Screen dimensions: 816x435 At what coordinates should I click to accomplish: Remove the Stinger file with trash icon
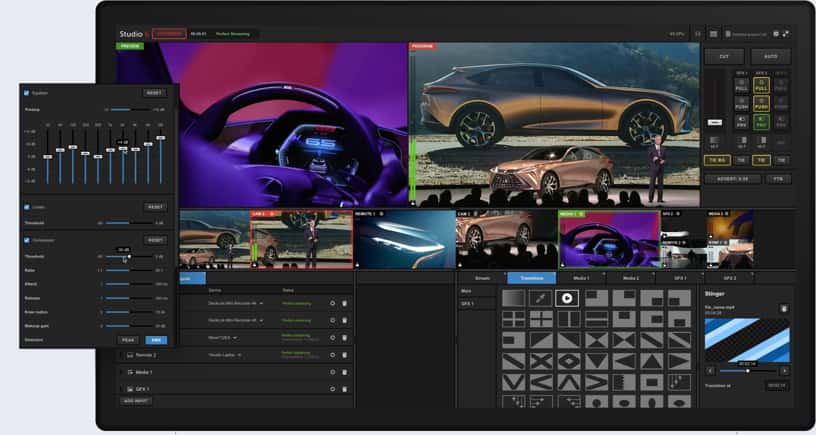pos(784,309)
